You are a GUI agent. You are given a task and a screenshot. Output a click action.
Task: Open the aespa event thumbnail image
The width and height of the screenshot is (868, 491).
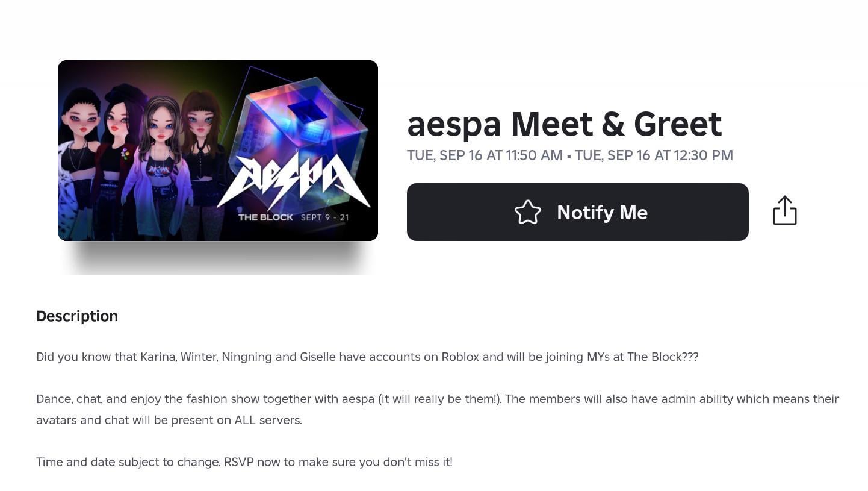(218, 151)
